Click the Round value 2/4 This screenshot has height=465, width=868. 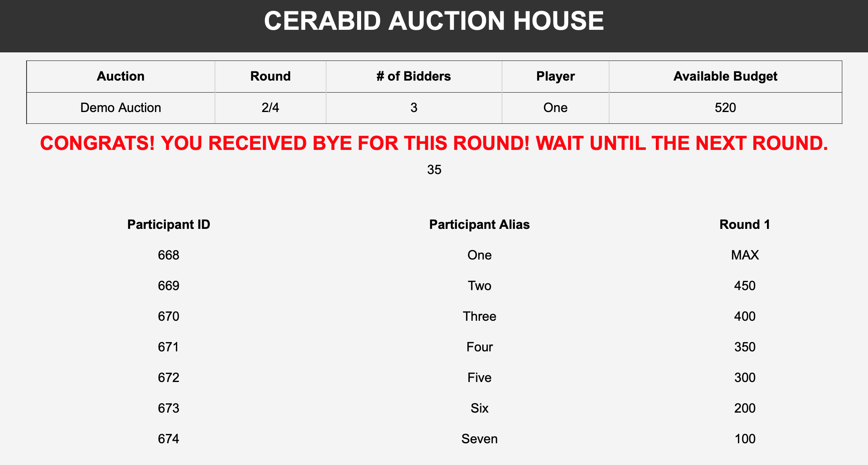click(270, 108)
